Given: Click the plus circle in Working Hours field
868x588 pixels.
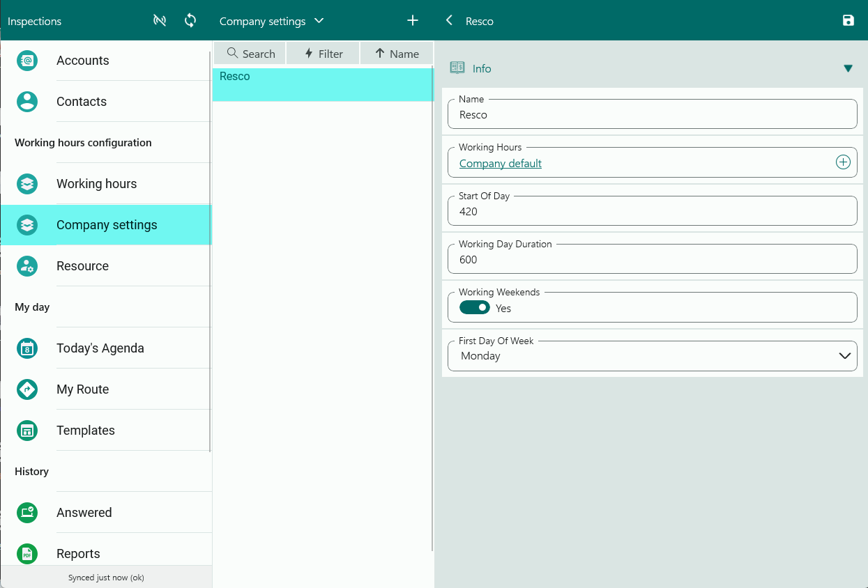Looking at the screenshot, I should click(843, 162).
